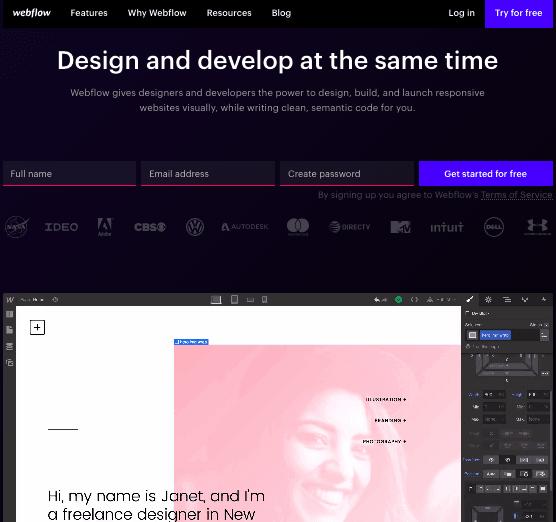
Task: Focus the Full name field
Action: [70, 174]
